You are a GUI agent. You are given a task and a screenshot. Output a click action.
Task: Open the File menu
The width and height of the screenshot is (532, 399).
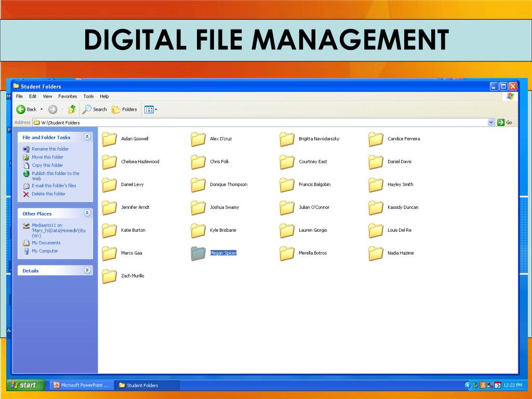(19, 96)
